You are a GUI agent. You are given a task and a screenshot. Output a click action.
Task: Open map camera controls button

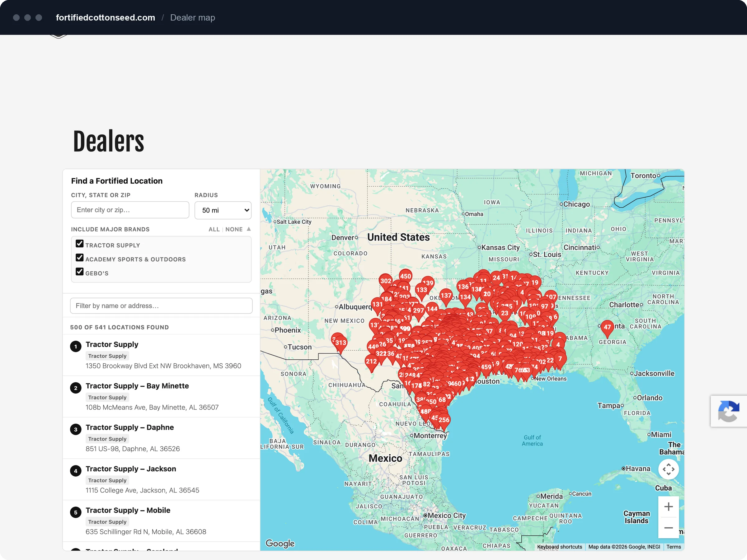(x=668, y=469)
